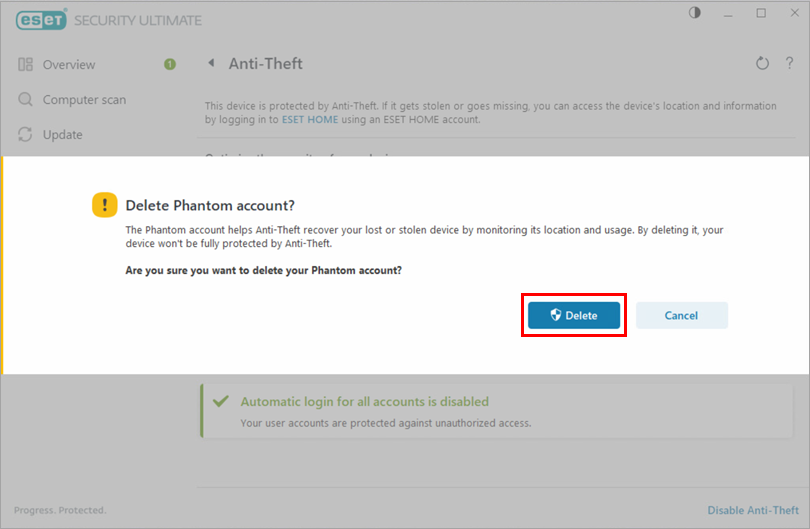Click the green checkmark status icon

pyautogui.click(x=221, y=402)
